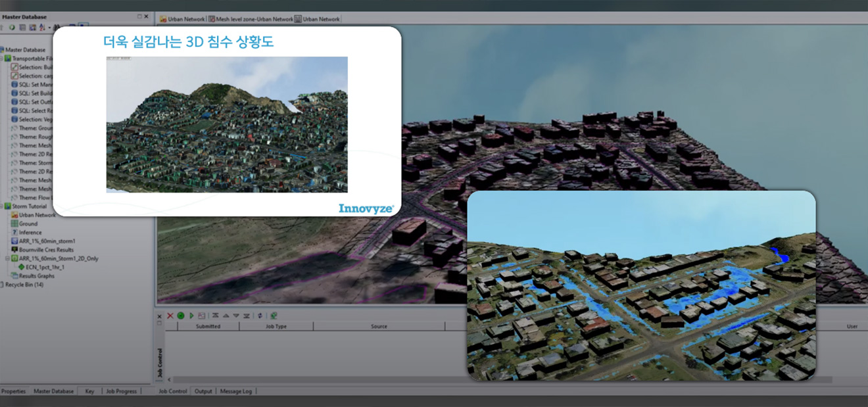Close the Master Database panel
This screenshot has height=407, width=868.
click(x=147, y=16)
